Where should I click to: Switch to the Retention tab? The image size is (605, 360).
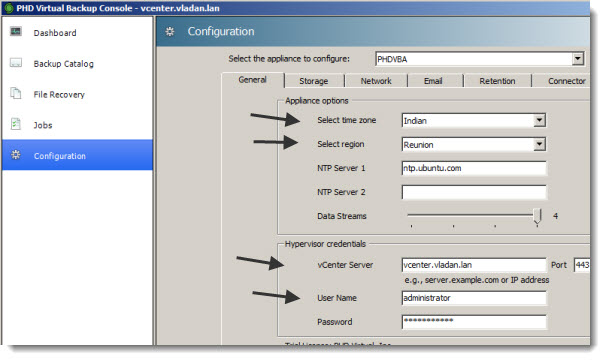click(497, 81)
